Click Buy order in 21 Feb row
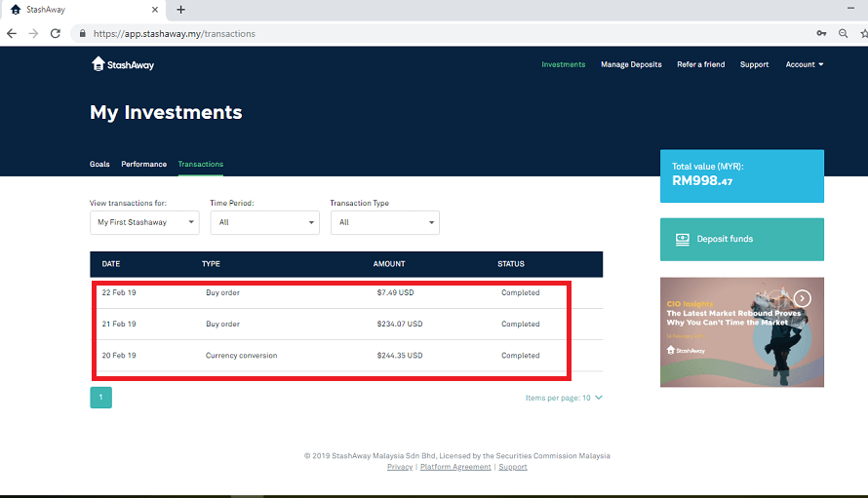The height and width of the screenshot is (498, 868). tap(222, 325)
